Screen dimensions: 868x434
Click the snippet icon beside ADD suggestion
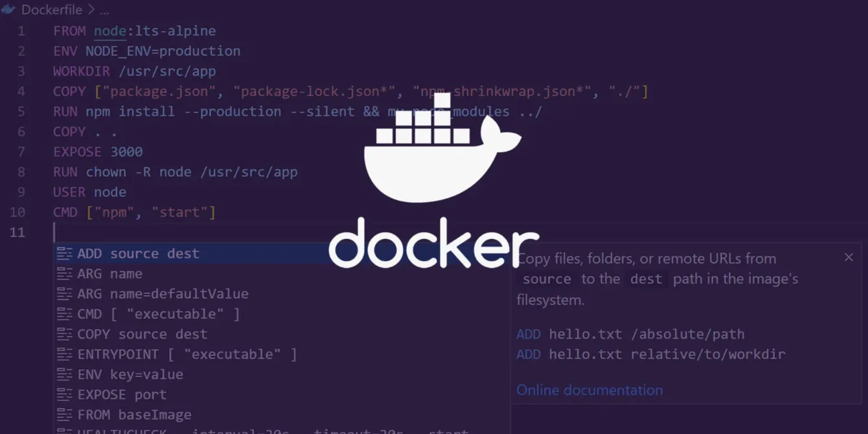(65, 253)
